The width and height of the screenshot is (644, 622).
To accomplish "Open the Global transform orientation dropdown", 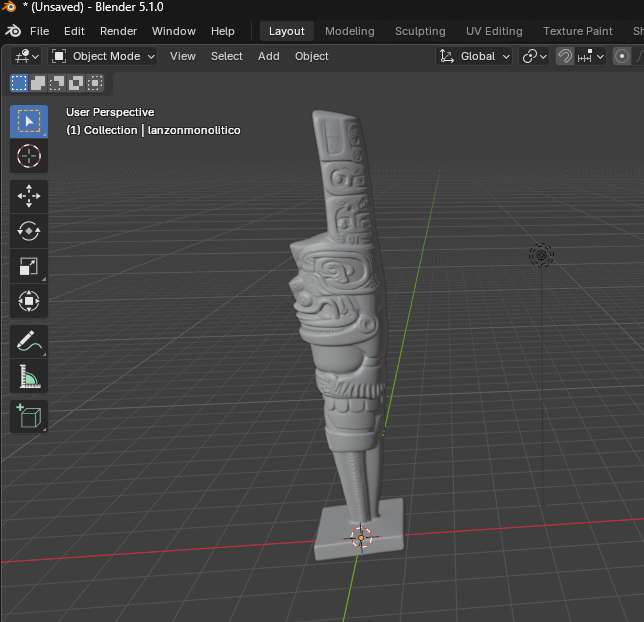I will (474, 56).
